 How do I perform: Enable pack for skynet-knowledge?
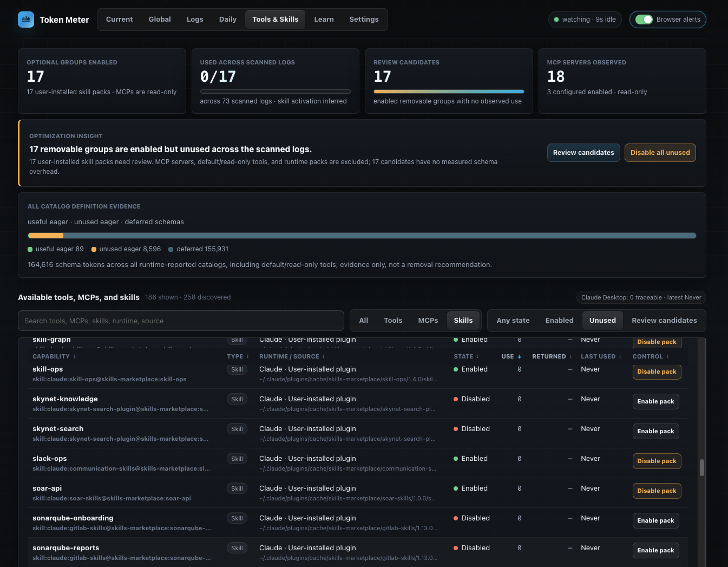pos(655,401)
